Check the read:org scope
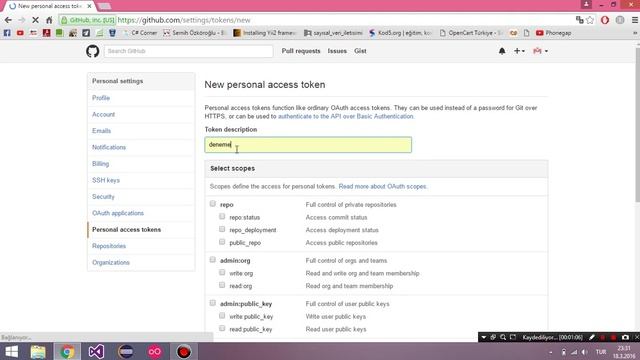Screen dimensions: 640x360 [x=222, y=285]
